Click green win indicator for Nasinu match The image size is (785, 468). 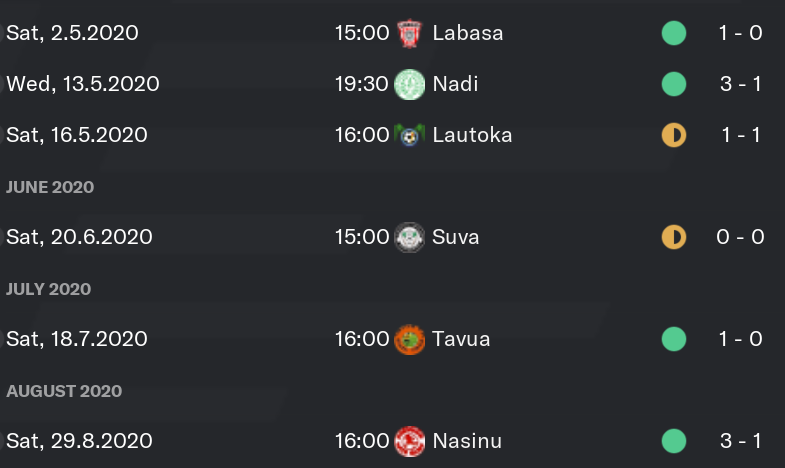tap(674, 441)
